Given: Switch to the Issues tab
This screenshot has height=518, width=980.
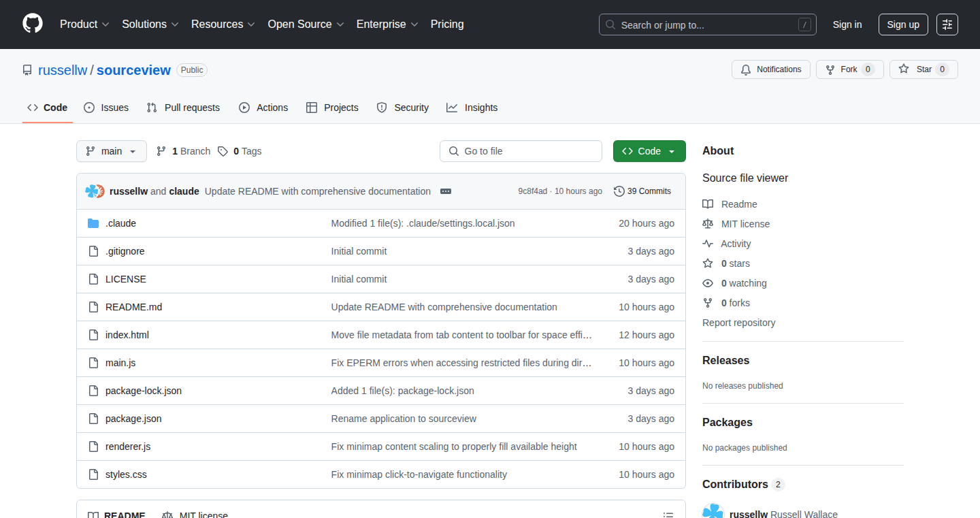Looking at the screenshot, I should 106,108.
